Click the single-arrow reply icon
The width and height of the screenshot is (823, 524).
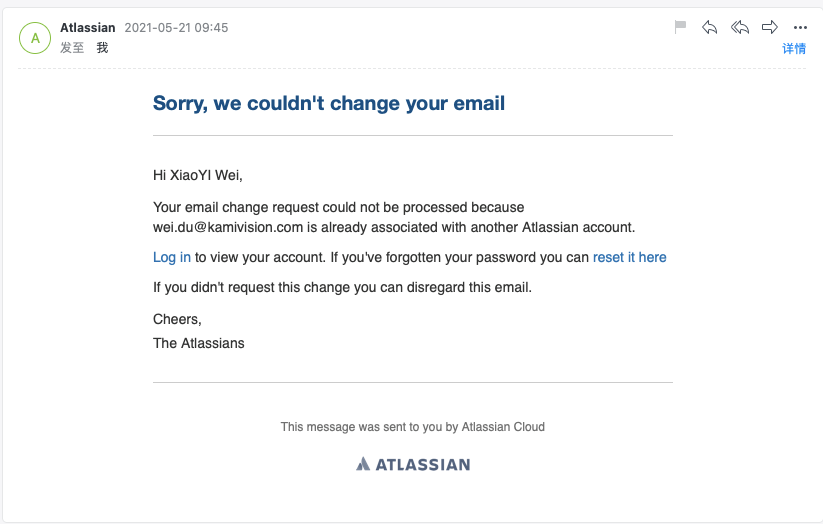710,27
